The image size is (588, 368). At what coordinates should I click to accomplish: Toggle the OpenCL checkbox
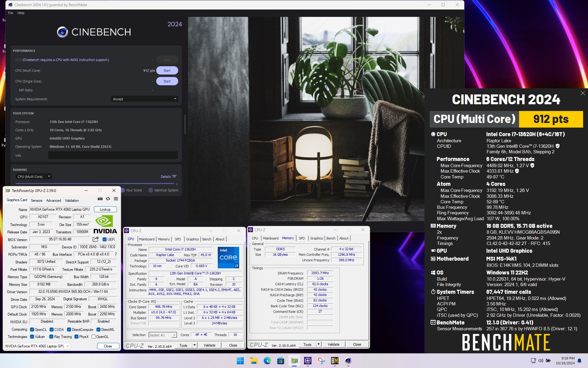(x=32, y=330)
